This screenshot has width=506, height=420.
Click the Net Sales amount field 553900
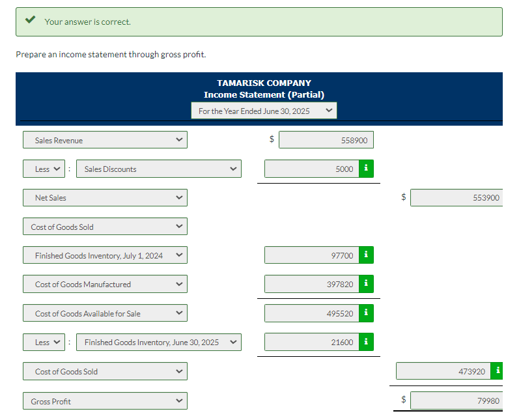457,197
